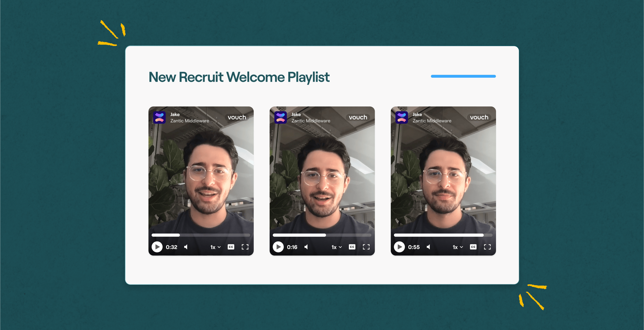The width and height of the screenshot is (644, 330).
Task: Mute the volume on the 0:16 video
Action: point(306,247)
